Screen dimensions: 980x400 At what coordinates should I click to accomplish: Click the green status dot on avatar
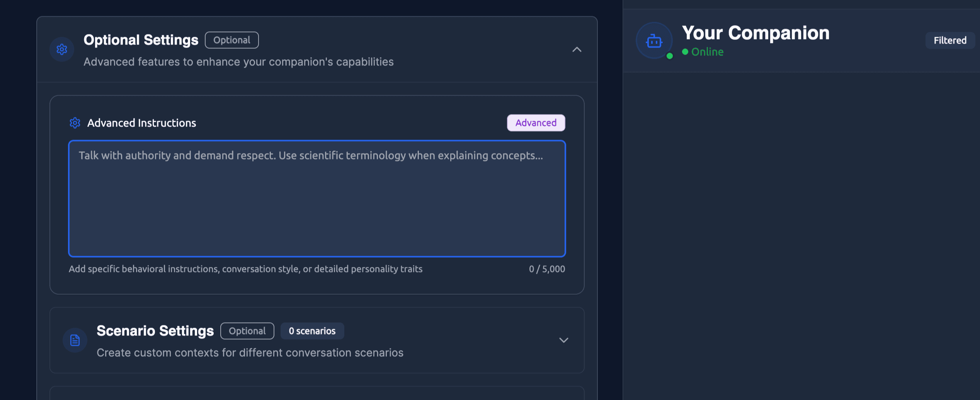point(670,56)
